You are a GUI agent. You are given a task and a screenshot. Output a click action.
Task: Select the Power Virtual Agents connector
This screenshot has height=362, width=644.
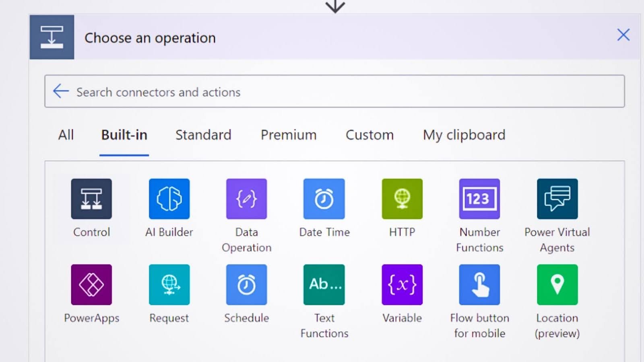point(557,199)
